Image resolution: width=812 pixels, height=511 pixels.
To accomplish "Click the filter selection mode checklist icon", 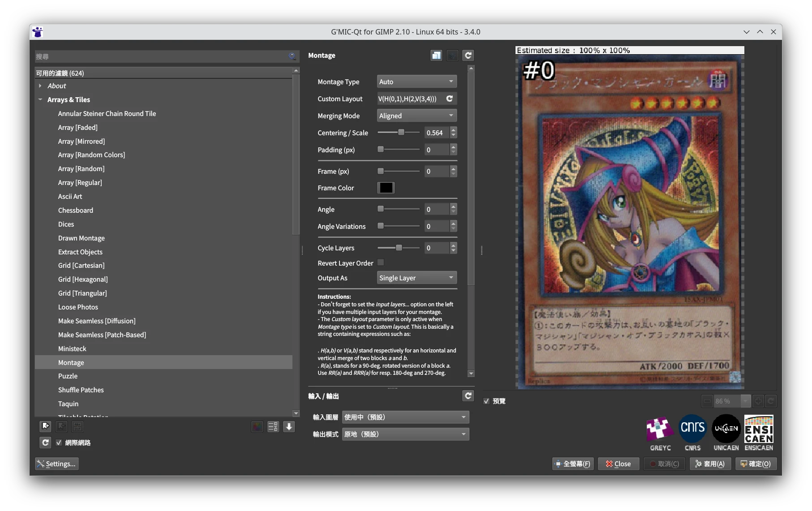I will pyautogui.click(x=273, y=426).
